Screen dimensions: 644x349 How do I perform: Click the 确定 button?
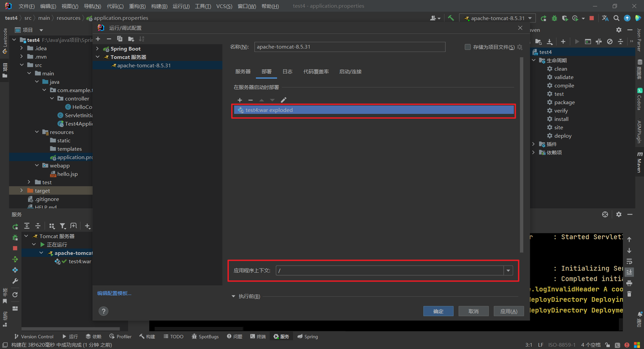438,311
